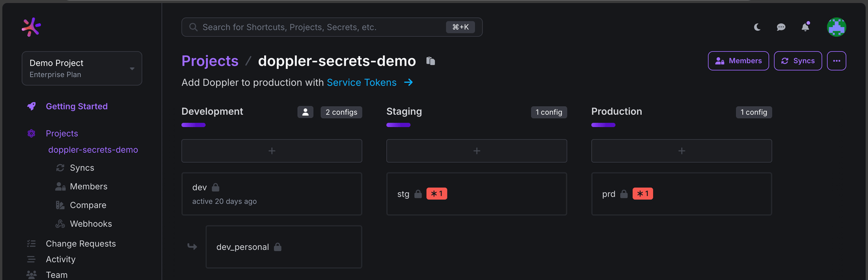Image resolution: width=868 pixels, height=280 pixels.
Task: Click the Doppler logo icon
Action: [31, 27]
